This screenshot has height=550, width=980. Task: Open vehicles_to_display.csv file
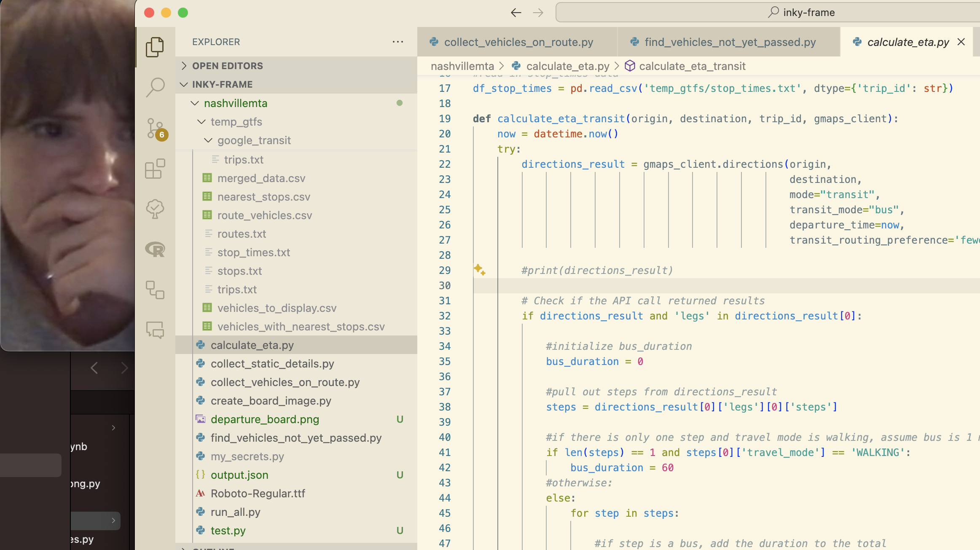click(x=296, y=308)
